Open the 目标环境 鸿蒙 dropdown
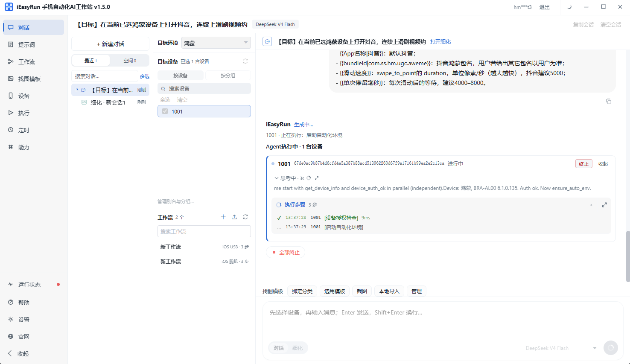 216,43
